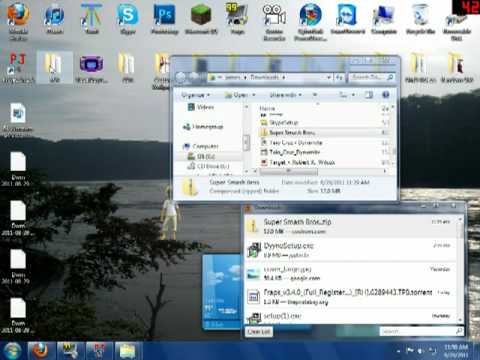
Task: Click the Windows Explorer folder taskbar button
Action: pos(128,351)
